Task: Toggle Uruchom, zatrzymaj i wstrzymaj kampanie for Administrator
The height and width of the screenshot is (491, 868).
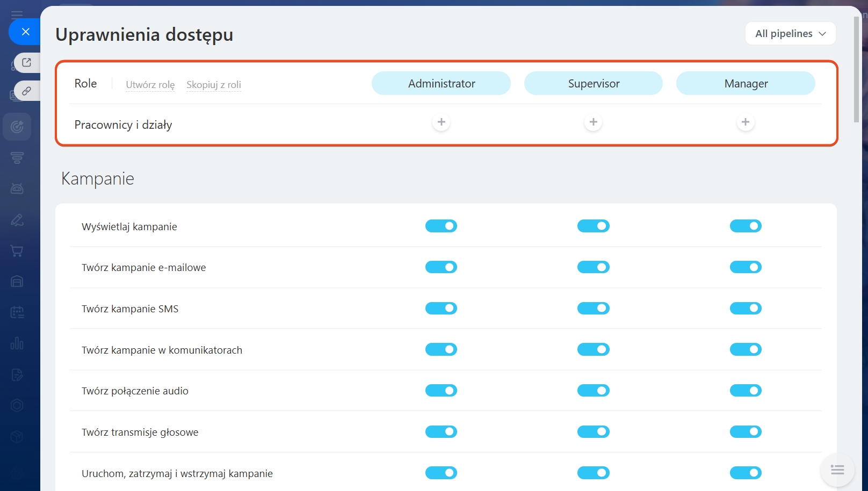Action: (x=441, y=473)
